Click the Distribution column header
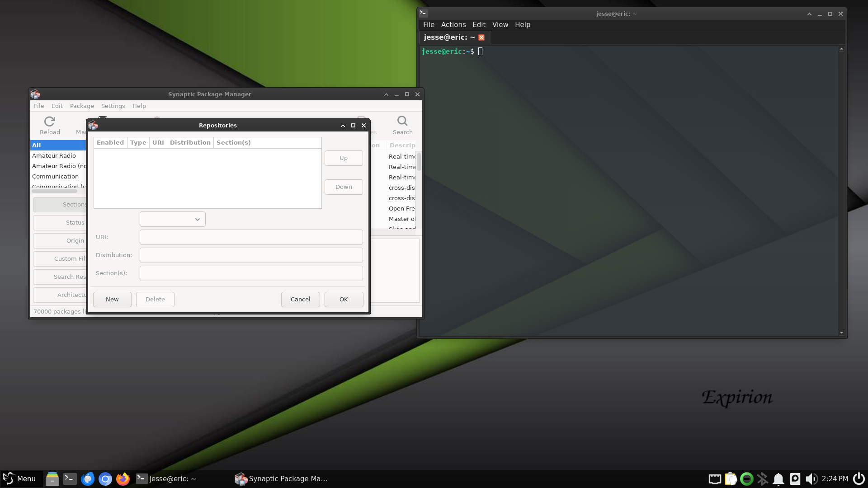Screen dimensions: 868x488 [x=190, y=142]
